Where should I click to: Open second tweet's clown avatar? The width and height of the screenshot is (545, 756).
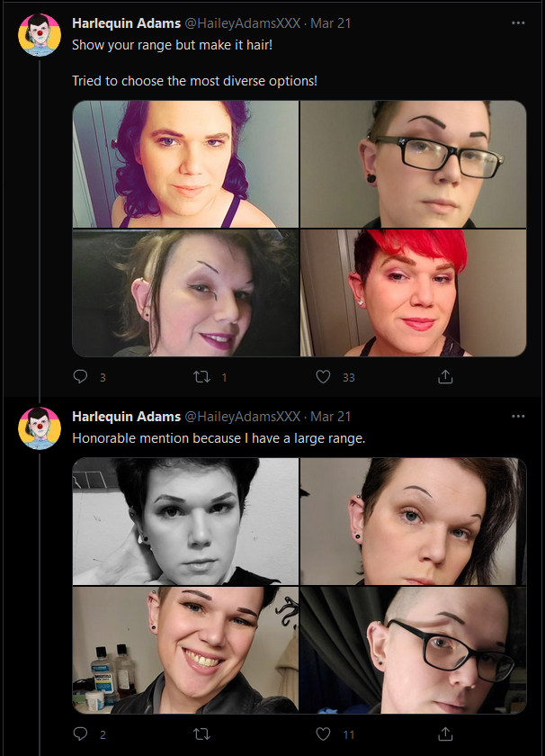(40, 428)
